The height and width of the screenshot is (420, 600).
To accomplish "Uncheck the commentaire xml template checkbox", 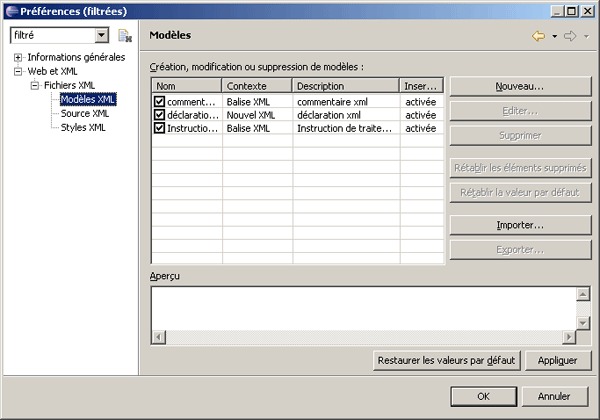I will (160, 102).
